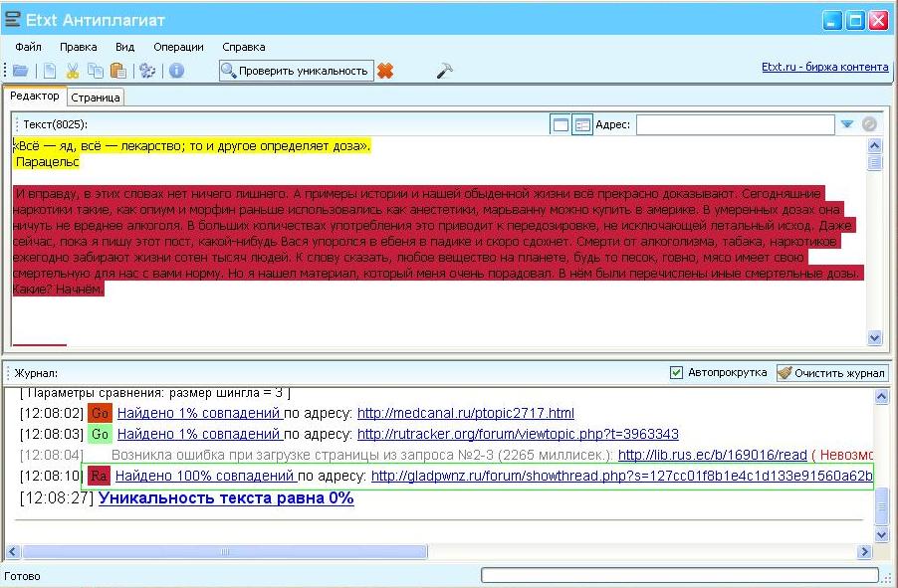Switch to the split view mode icon
Image resolution: width=898 pixels, height=588 pixels.
click(x=582, y=124)
